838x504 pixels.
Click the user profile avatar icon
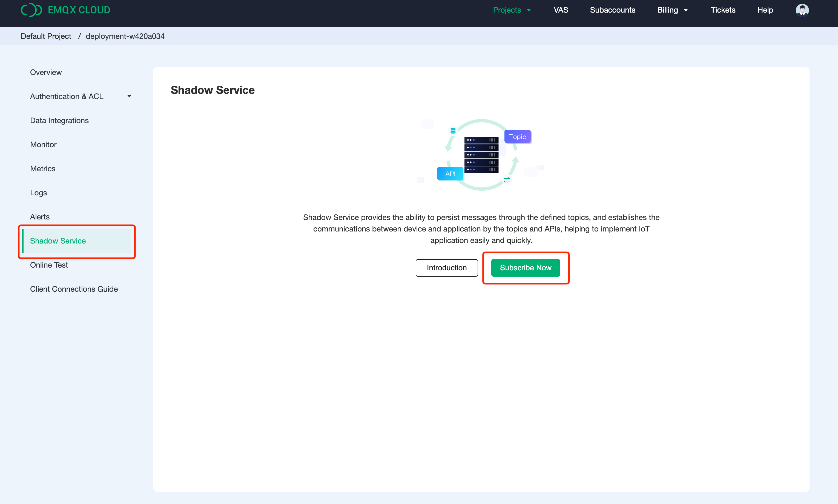[803, 9]
